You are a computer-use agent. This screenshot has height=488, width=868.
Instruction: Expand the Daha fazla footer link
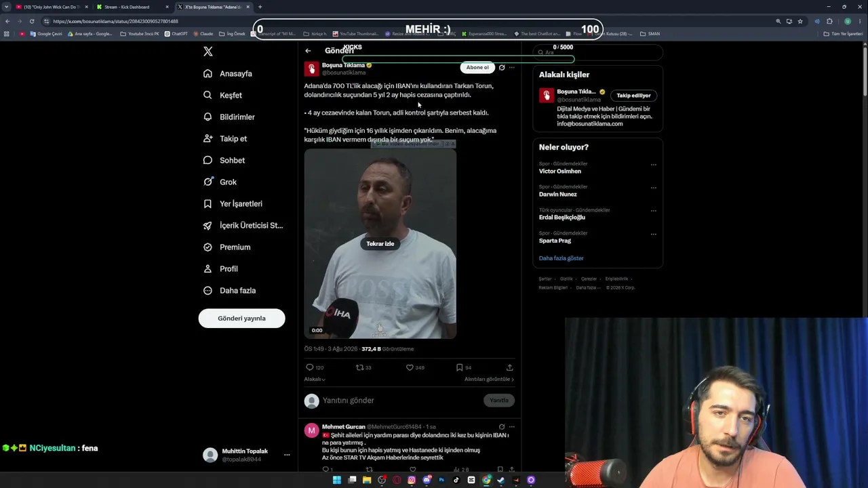click(588, 287)
